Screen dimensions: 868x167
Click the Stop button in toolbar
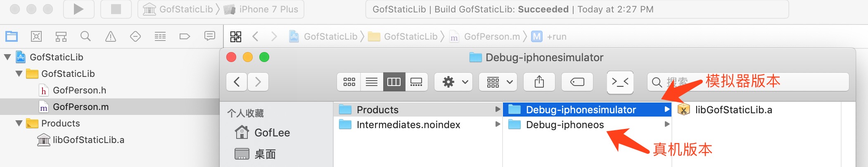[116, 9]
